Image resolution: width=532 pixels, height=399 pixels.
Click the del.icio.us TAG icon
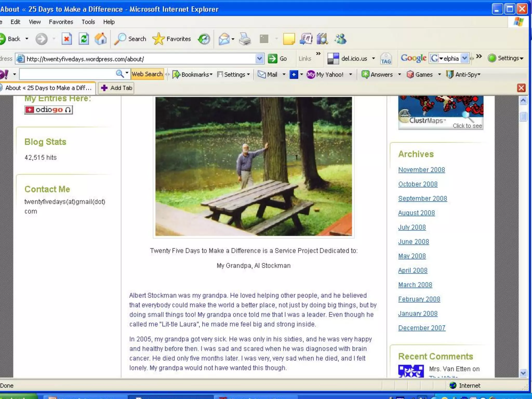click(386, 59)
